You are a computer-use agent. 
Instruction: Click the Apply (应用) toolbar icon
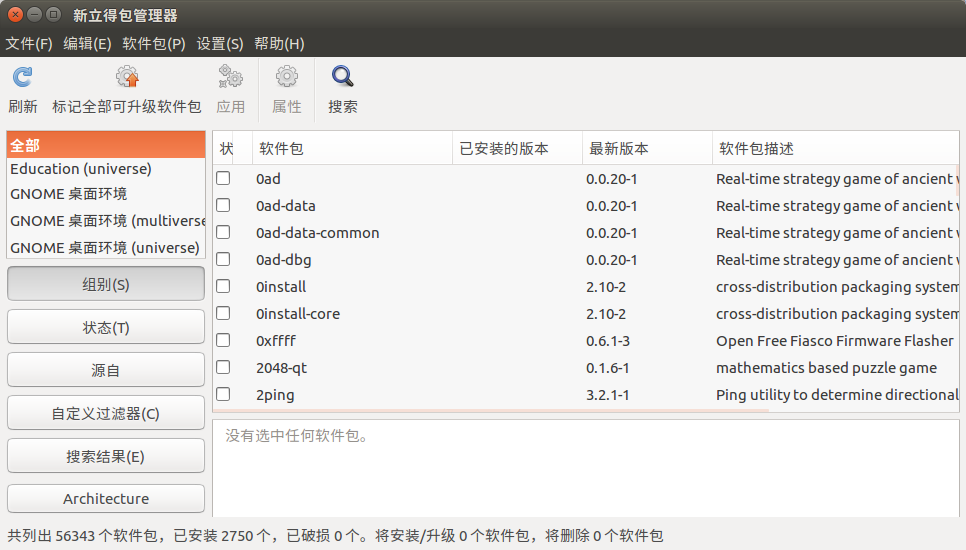pos(230,78)
